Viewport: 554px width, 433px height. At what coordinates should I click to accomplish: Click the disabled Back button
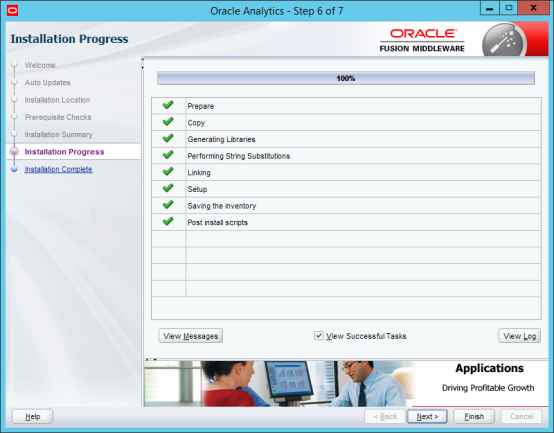[x=385, y=416]
